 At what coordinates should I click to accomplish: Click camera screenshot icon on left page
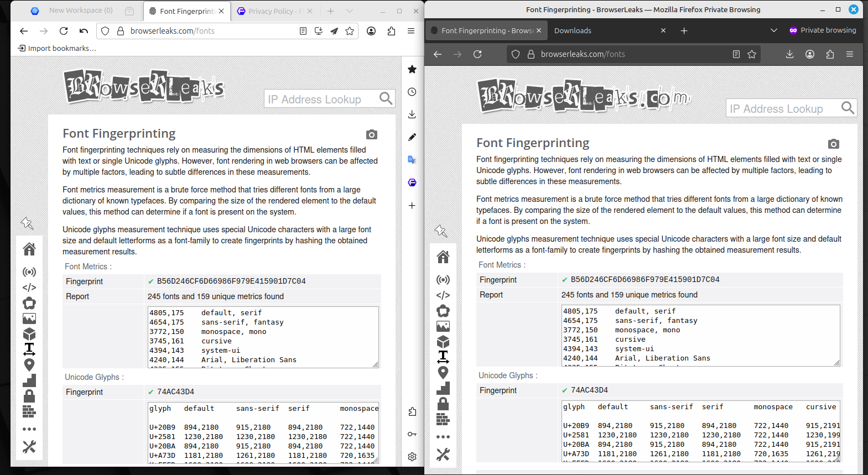pos(372,134)
